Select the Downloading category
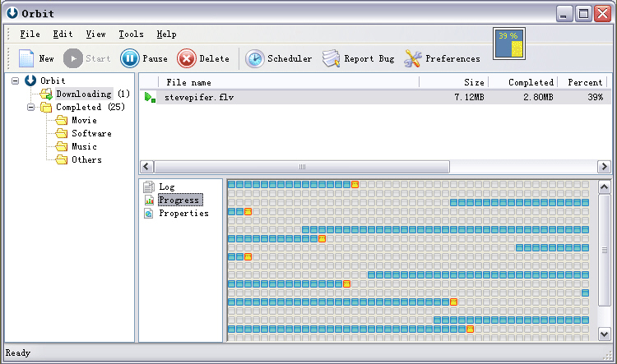The image size is (617, 364). tap(82, 94)
